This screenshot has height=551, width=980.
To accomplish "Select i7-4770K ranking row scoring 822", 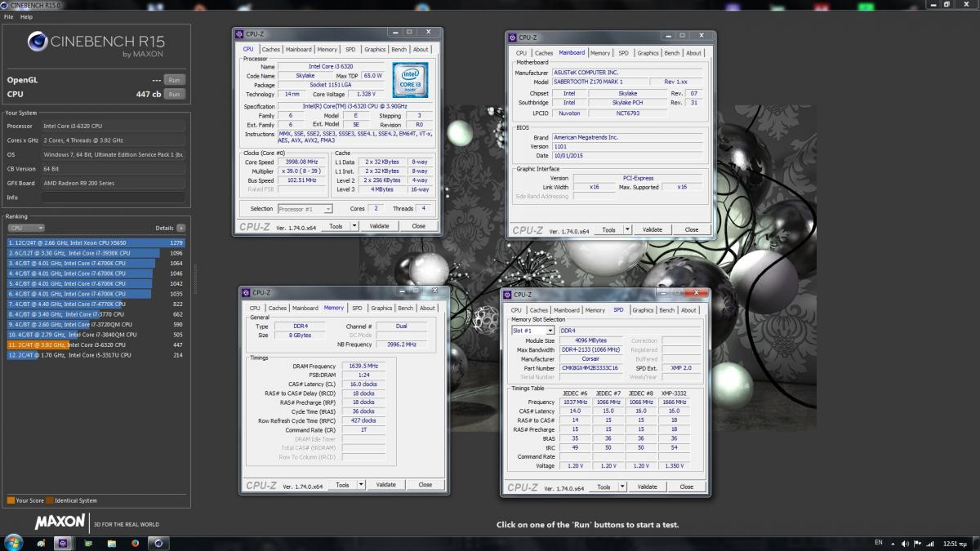I will 96,304.
